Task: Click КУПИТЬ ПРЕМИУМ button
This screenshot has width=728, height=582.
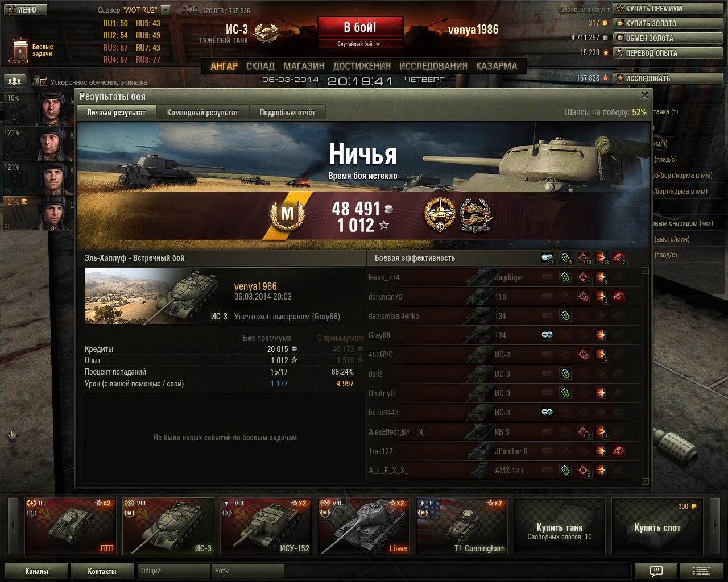Action: 668,9
